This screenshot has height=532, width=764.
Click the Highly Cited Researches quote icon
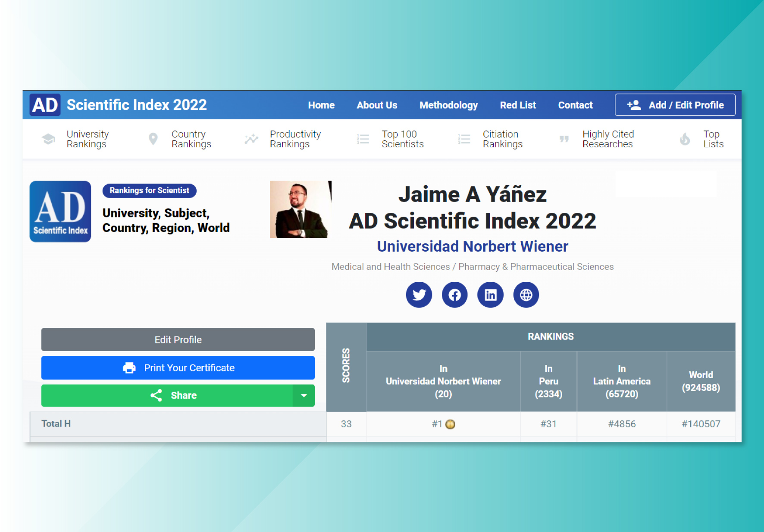point(564,139)
